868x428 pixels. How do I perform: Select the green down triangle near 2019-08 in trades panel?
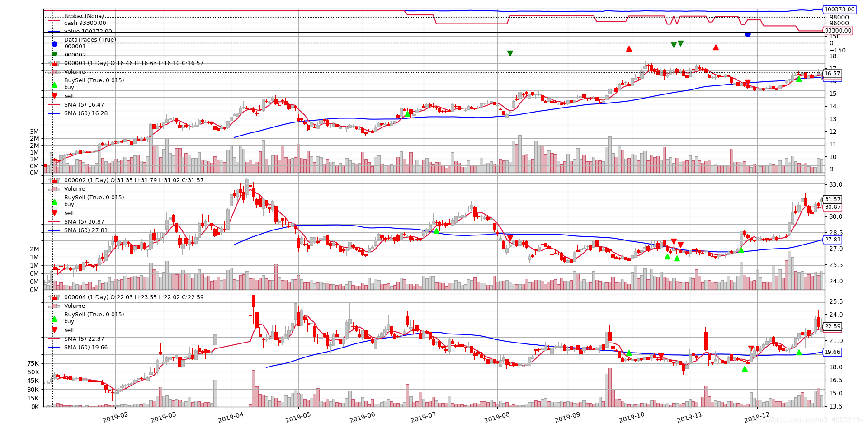[510, 53]
